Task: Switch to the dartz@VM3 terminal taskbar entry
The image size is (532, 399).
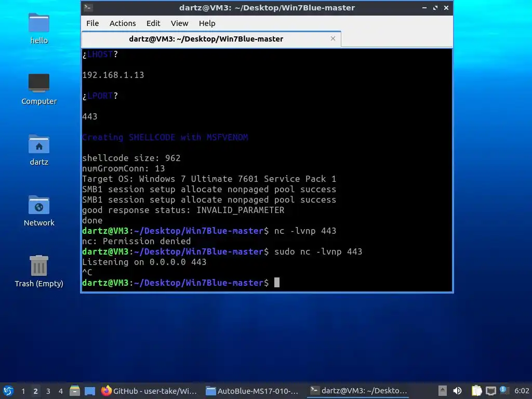Action: (x=358, y=391)
